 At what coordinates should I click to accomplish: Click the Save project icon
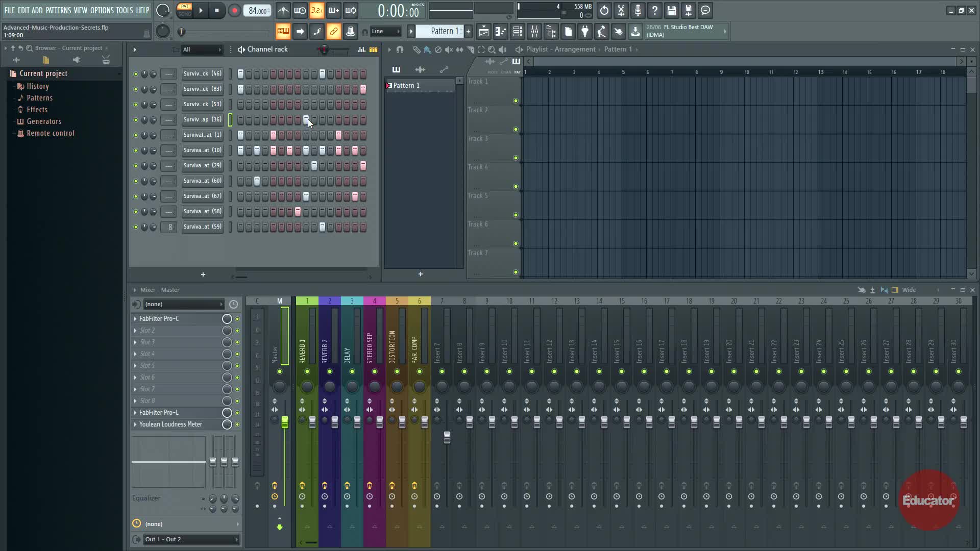point(672,11)
